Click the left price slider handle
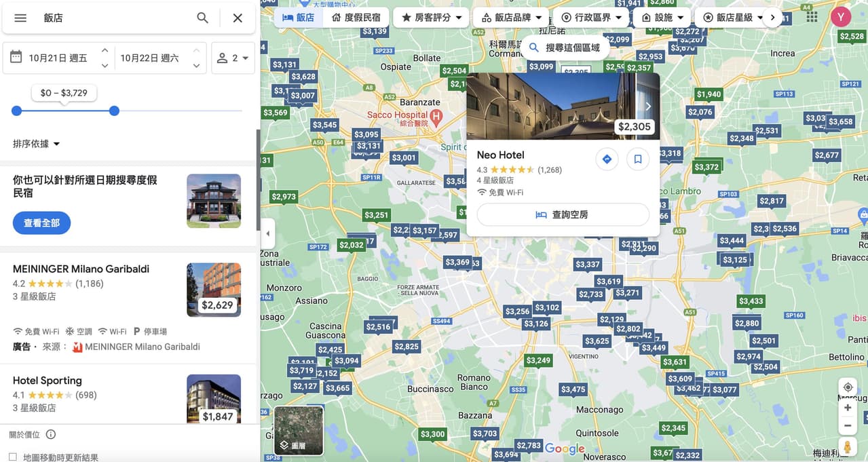 point(17,111)
